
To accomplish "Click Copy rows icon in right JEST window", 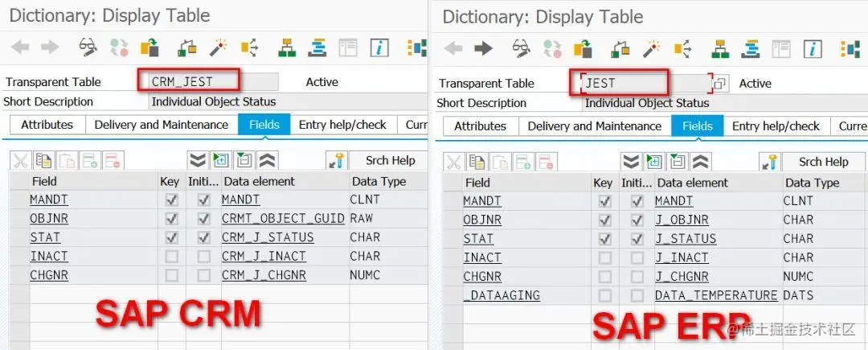I will point(477,162).
